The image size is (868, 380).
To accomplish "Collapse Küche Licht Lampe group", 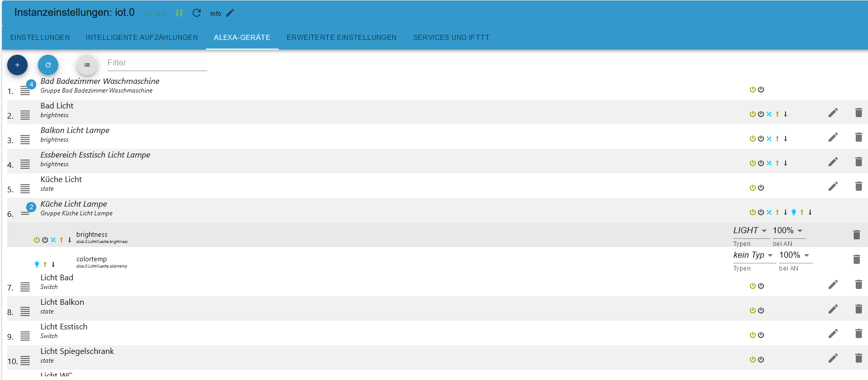I will (x=25, y=213).
